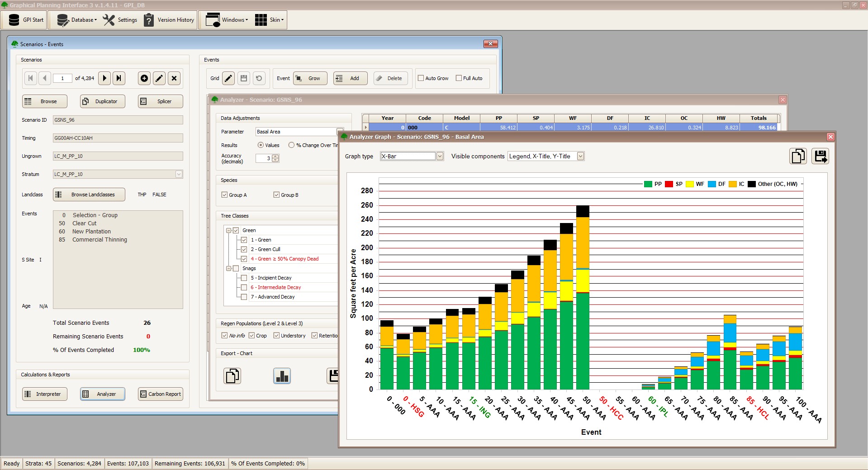Toggle the No info regen checkbox
This screenshot has height=470, width=868.
click(224, 336)
